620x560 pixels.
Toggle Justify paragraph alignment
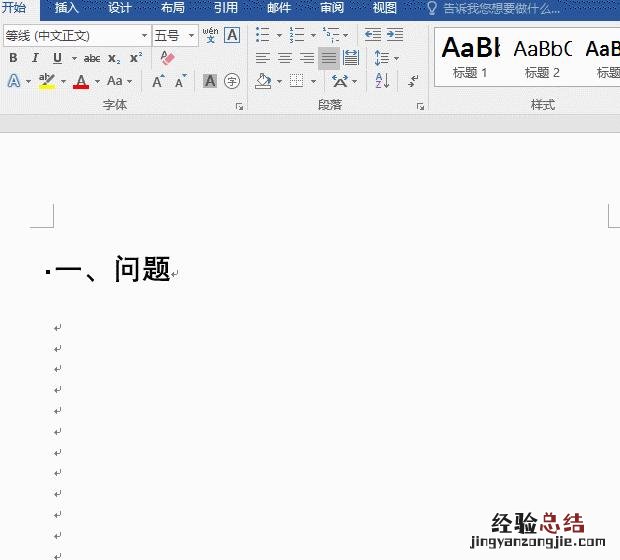[x=328, y=58]
